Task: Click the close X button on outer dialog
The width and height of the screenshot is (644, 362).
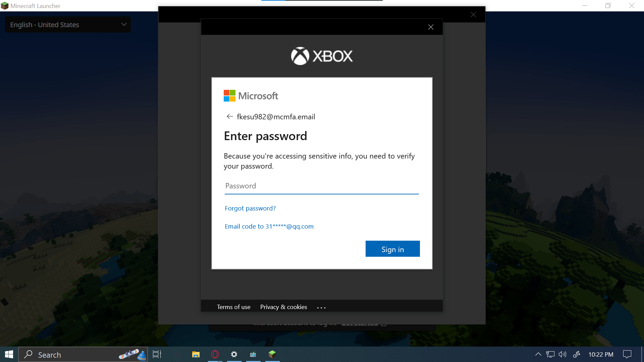Action: click(x=473, y=15)
